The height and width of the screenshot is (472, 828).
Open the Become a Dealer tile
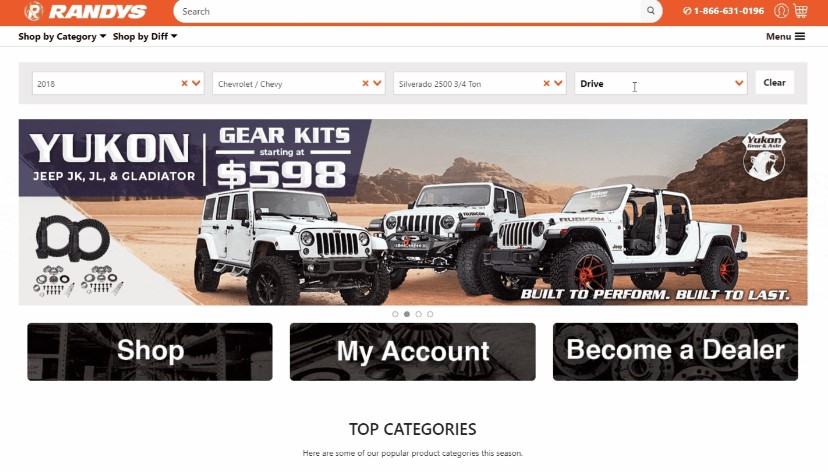tap(675, 352)
